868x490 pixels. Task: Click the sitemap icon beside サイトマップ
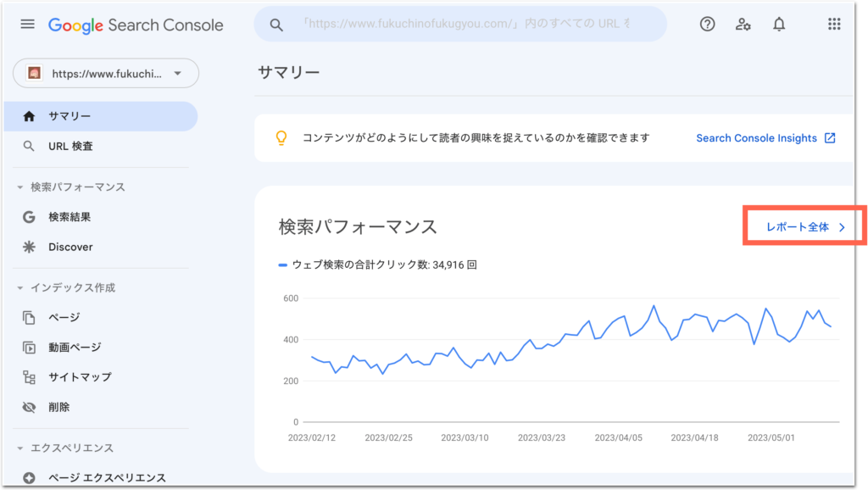coord(29,377)
